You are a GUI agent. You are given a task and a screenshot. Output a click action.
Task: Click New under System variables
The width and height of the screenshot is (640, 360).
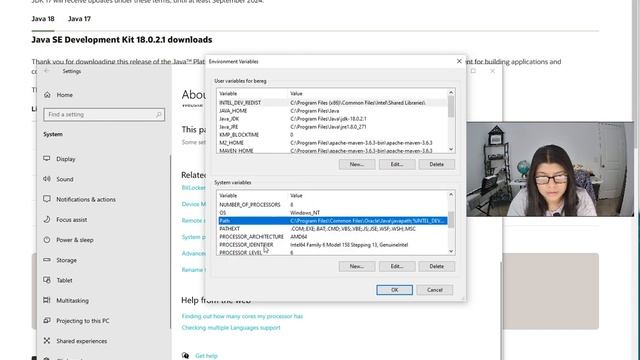point(357,266)
